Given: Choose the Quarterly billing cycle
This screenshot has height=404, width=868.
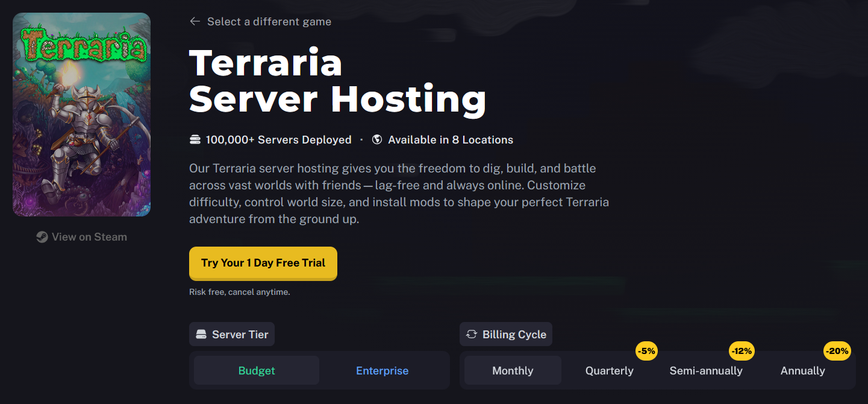Looking at the screenshot, I should [610, 370].
